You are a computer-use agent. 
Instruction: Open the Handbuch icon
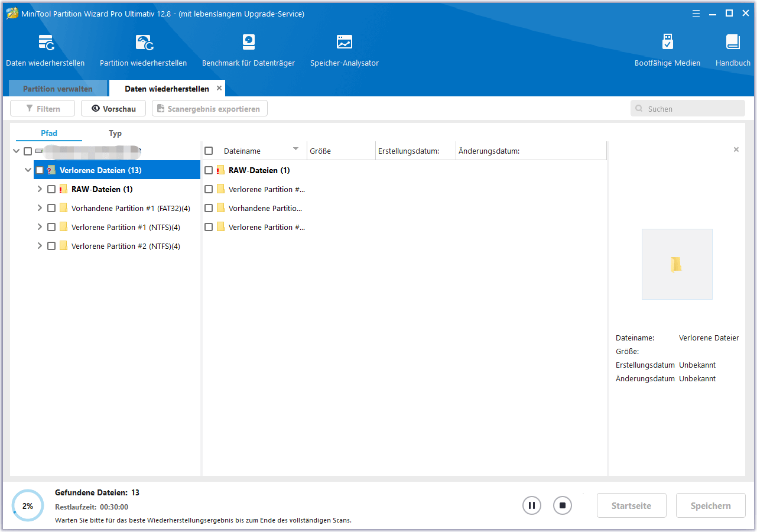pos(733,43)
